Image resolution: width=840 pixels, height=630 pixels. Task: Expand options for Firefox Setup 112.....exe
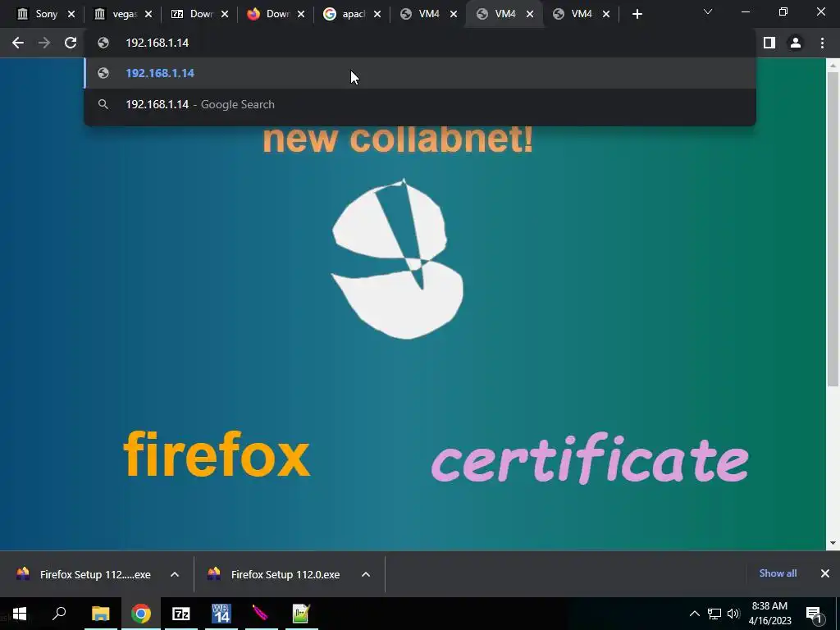point(175,574)
